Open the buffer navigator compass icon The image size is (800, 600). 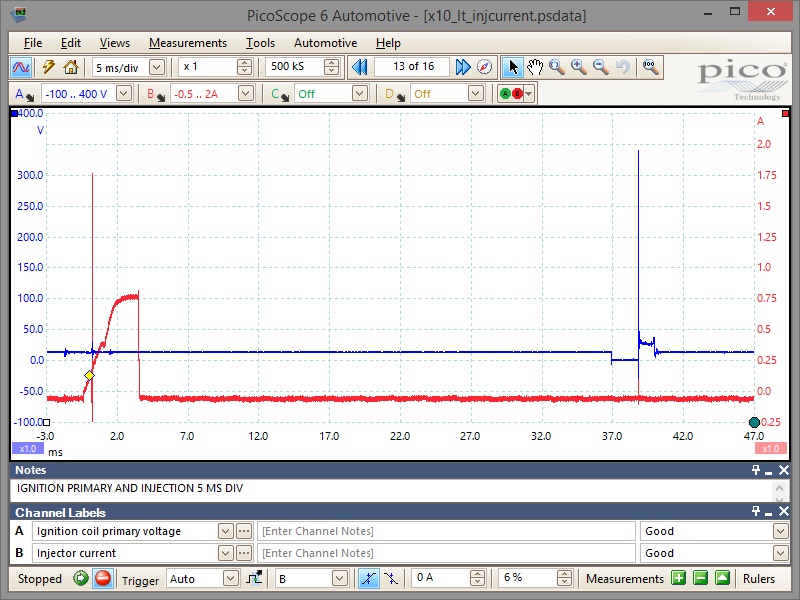click(x=485, y=67)
